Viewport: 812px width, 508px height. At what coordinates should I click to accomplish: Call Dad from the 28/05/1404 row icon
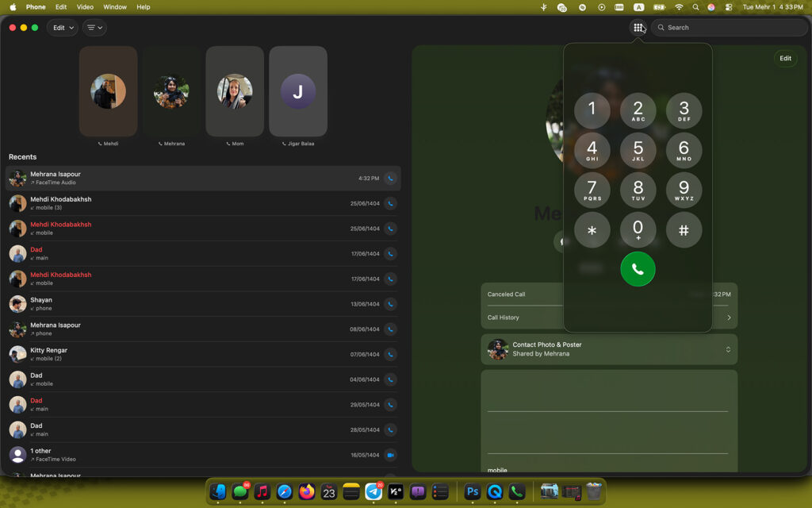click(x=390, y=429)
